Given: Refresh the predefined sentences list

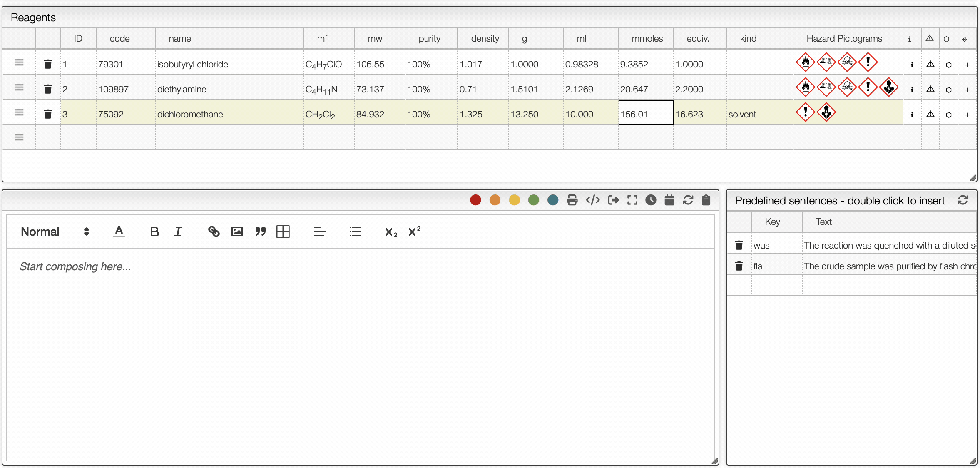Looking at the screenshot, I should 963,200.
